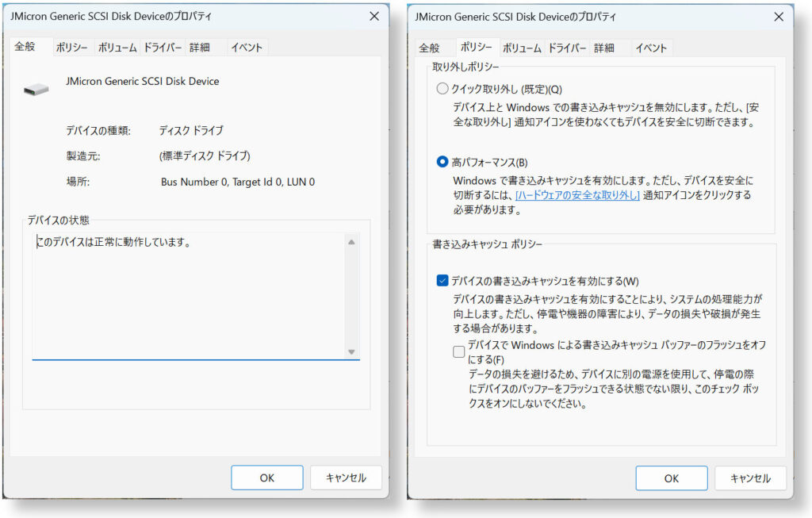Open イベント tab in right dialog
This screenshot has height=518, width=812.
point(651,48)
